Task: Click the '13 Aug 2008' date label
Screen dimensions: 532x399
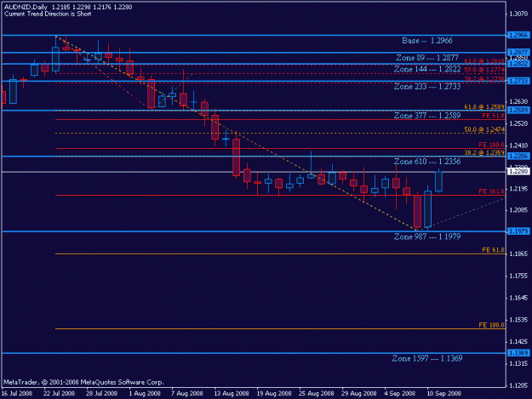Action: tap(231, 393)
